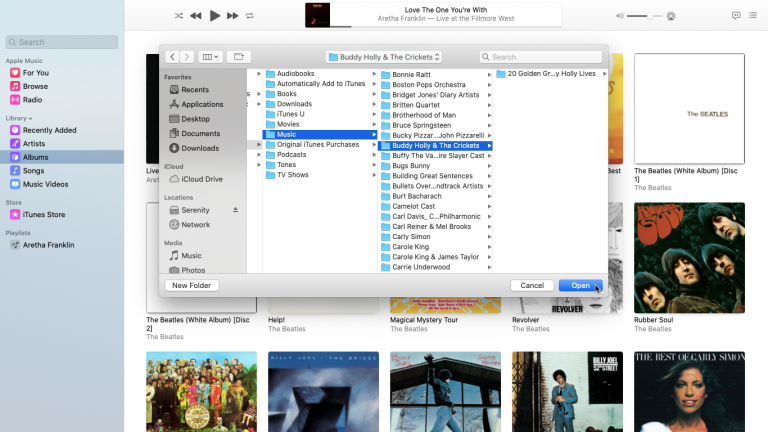The width and height of the screenshot is (768, 432).
Task: Open the Rubber Soul album
Action: click(689, 258)
